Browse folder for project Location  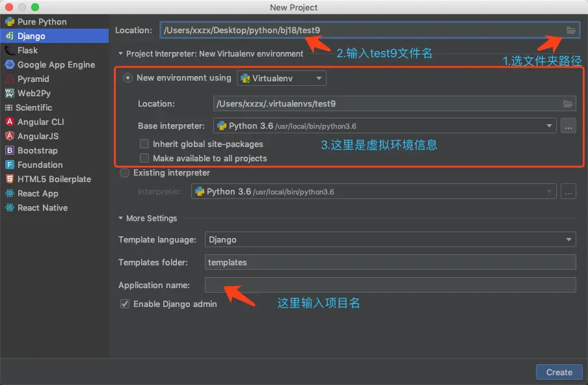coord(570,31)
